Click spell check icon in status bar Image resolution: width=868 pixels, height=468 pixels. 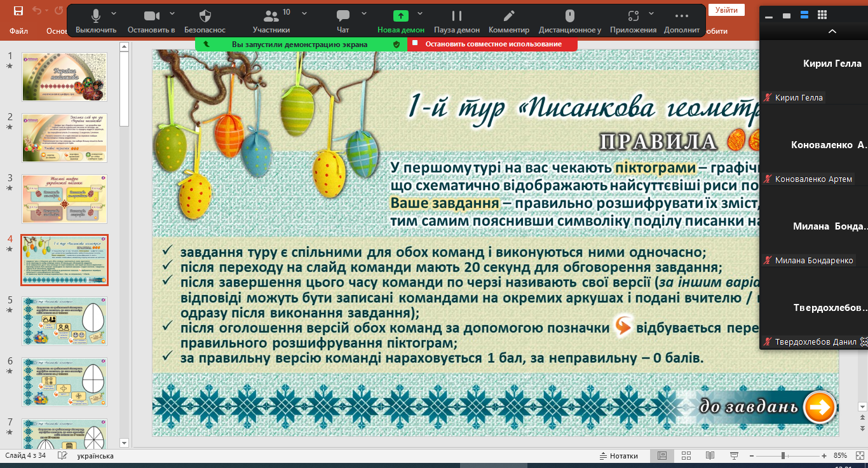(x=62, y=456)
